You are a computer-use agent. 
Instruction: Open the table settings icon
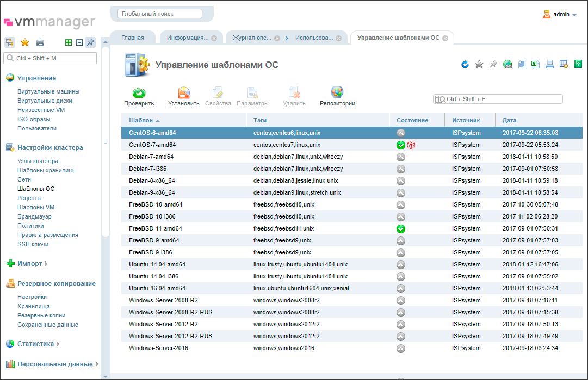click(x=564, y=64)
